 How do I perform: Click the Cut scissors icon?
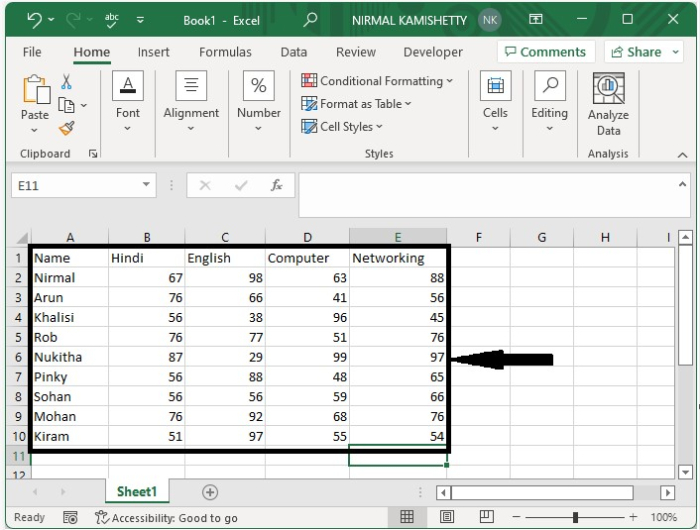[x=66, y=82]
